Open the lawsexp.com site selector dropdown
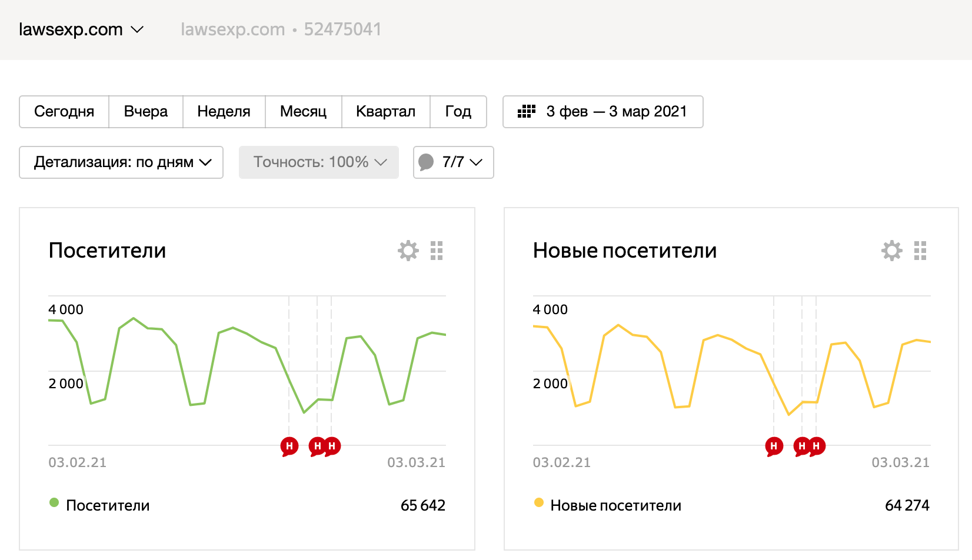 pos(81,29)
